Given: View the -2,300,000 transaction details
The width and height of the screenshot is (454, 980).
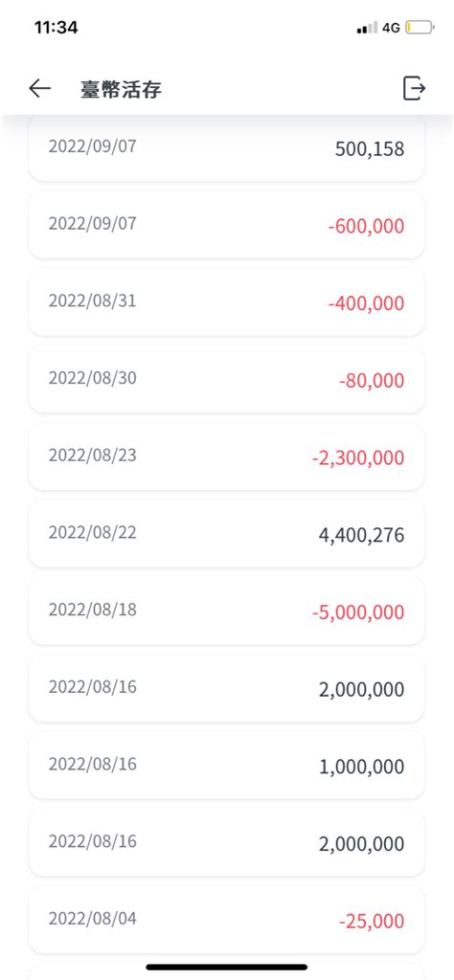Looking at the screenshot, I should click(226, 457).
